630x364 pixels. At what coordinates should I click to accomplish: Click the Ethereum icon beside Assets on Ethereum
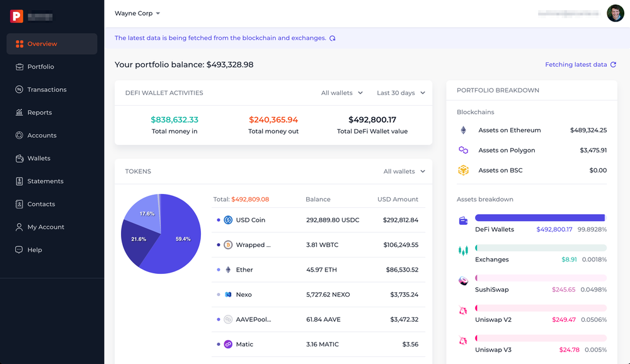pos(463,130)
